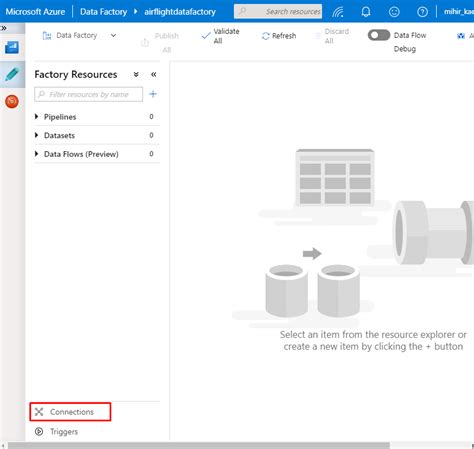Click the Data Factory toolbar icon

47,36
